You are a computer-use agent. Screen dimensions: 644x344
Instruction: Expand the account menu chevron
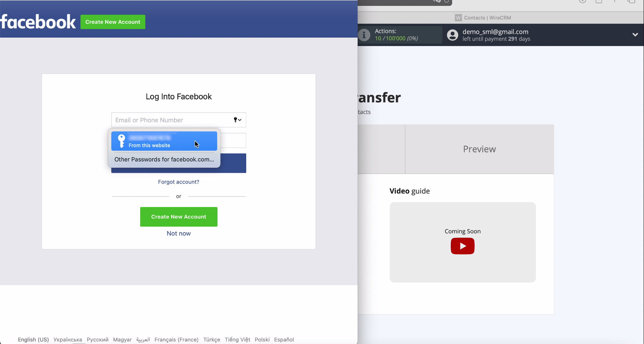pyautogui.click(x=635, y=35)
